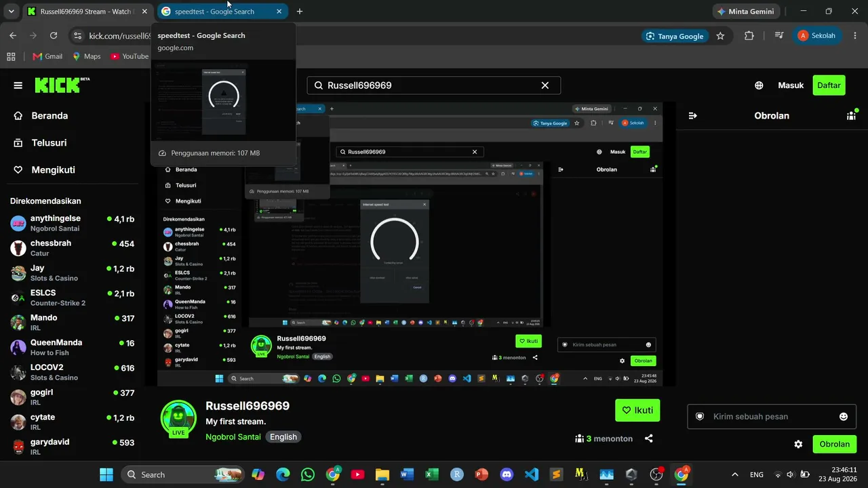Click the Masuk login button
The width and height of the screenshot is (868, 488).
tap(791, 85)
